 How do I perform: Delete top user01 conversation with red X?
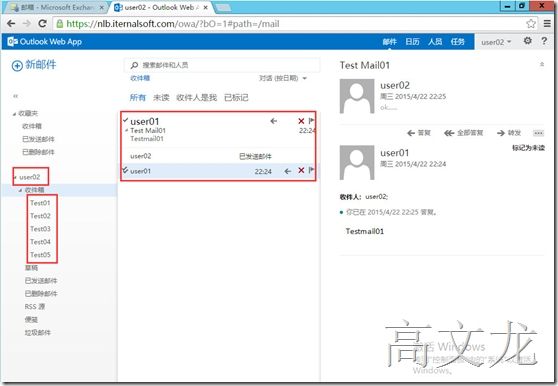[x=301, y=121]
